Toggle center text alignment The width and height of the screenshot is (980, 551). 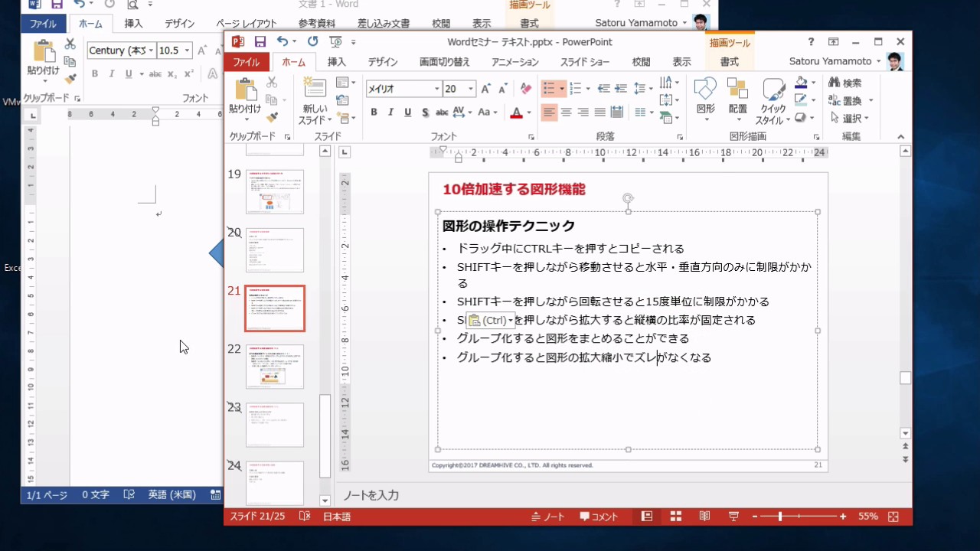[x=566, y=112]
